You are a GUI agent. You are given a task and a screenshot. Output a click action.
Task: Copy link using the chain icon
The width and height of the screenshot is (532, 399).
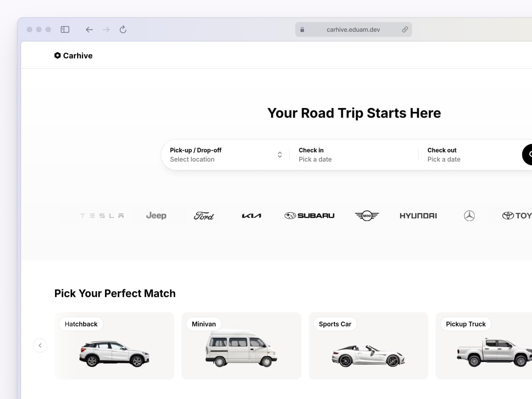[x=405, y=29]
